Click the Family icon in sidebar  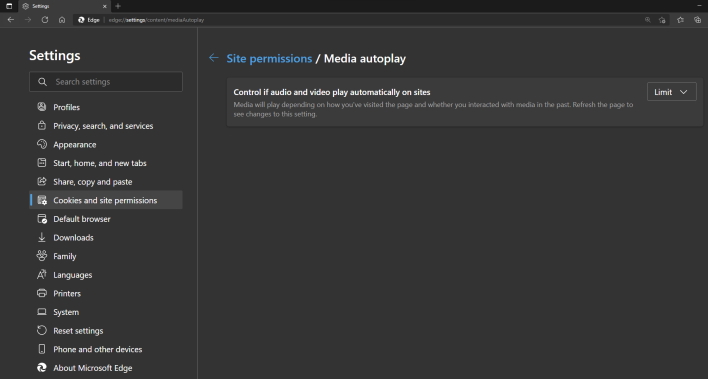42,256
